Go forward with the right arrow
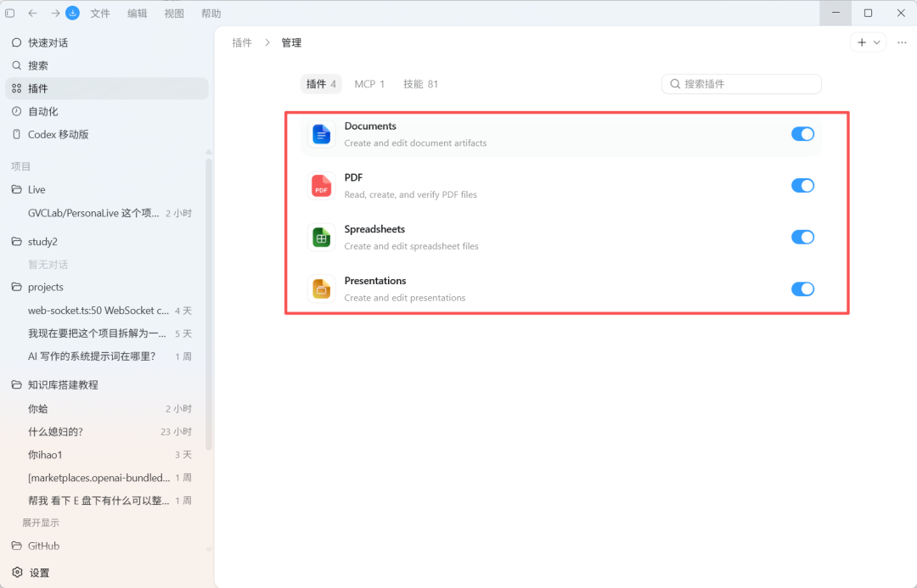Screen dimensions: 917x588 [x=55, y=13]
